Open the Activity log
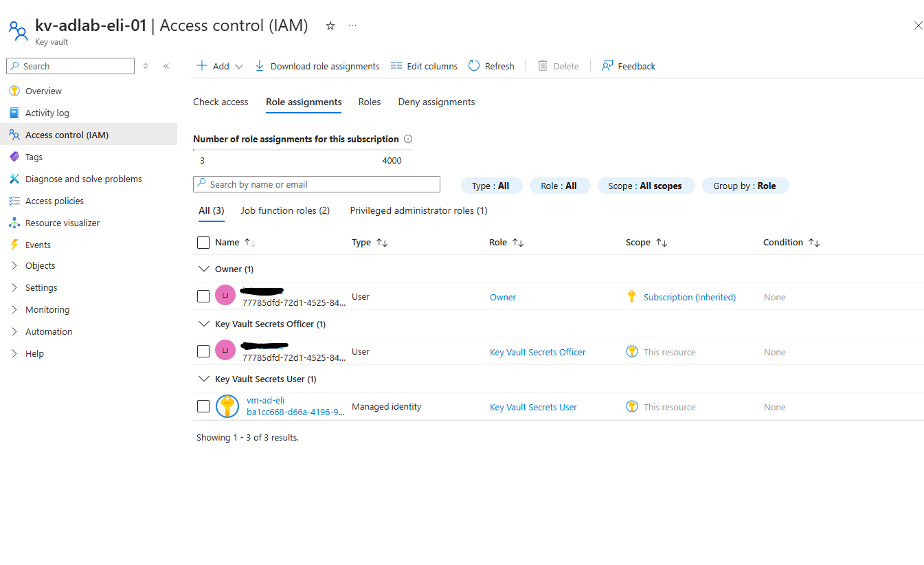The image size is (924, 565). [x=47, y=113]
